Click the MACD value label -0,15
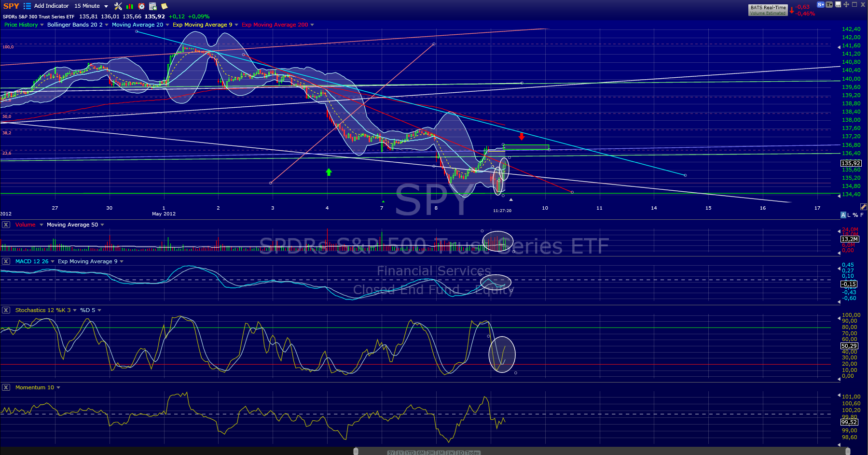This screenshot has height=455, width=868. pos(849,284)
